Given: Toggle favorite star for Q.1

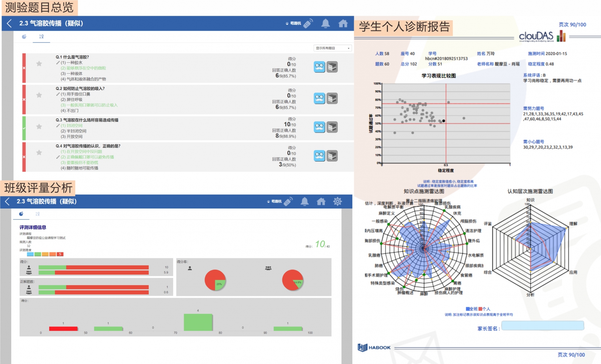Looking at the screenshot, I should click(x=39, y=64).
